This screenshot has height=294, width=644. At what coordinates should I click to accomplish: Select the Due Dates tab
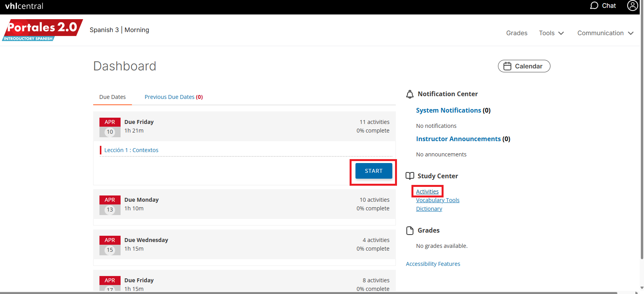click(112, 97)
